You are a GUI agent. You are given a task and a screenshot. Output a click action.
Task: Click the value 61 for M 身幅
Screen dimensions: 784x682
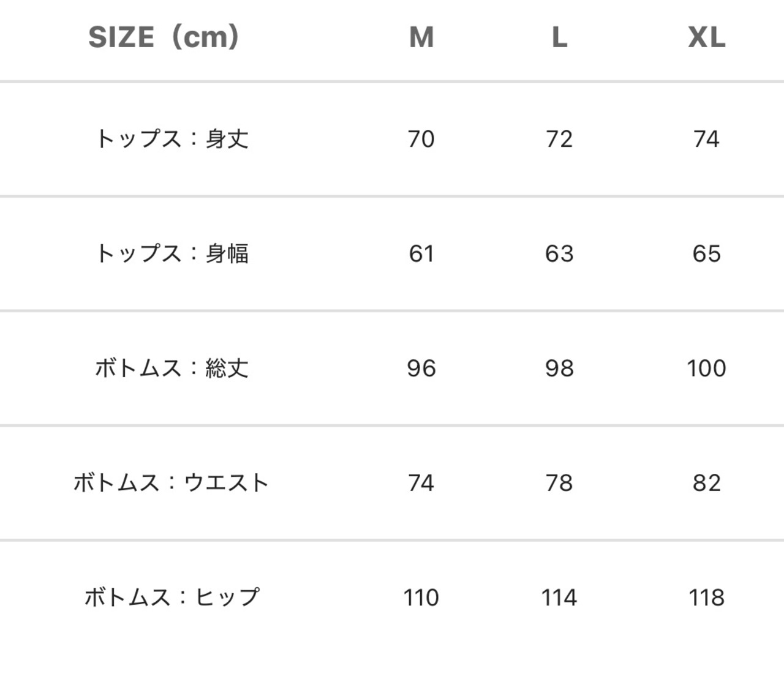point(421,253)
